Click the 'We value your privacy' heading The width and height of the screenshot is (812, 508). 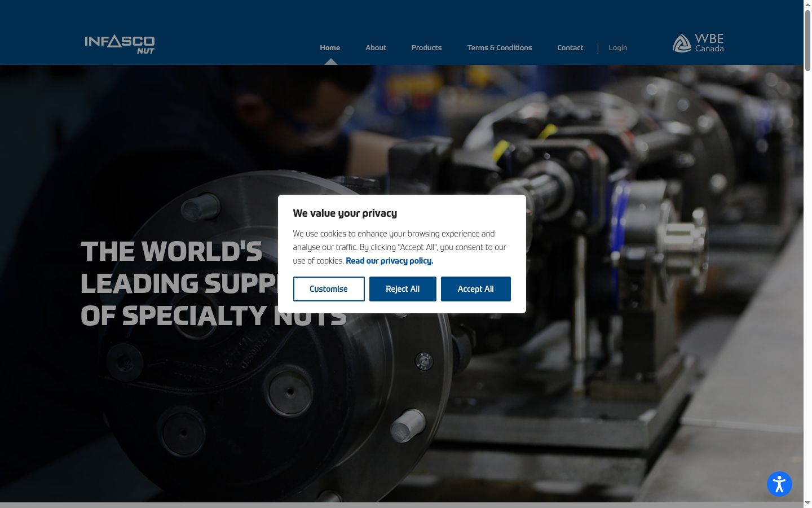pyautogui.click(x=345, y=213)
